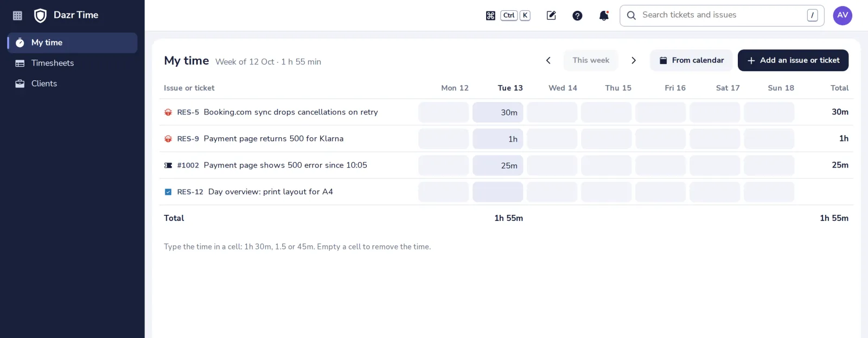Open My time in the sidebar
This screenshot has height=338, width=868.
tap(72, 43)
